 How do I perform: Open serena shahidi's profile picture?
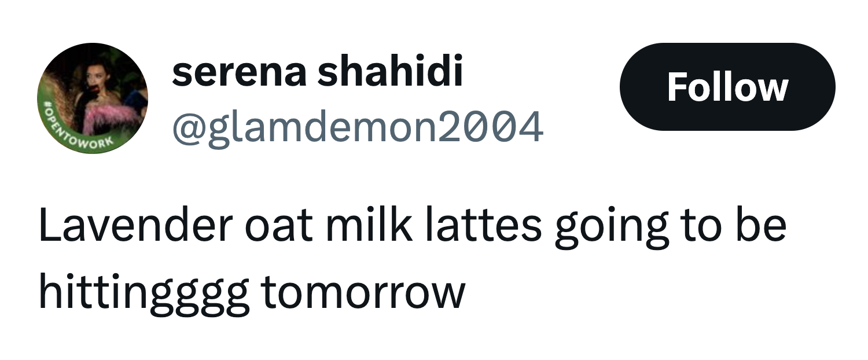pyautogui.click(x=93, y=97)
